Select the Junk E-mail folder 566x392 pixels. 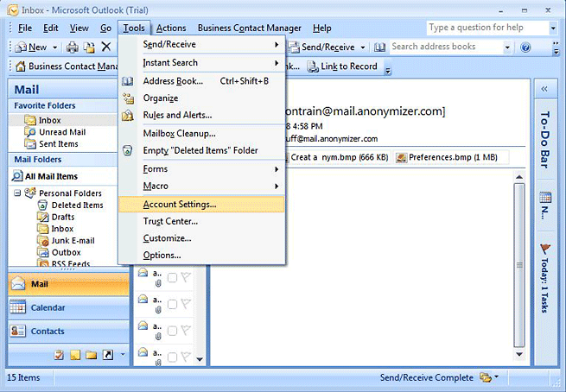pyautogui.click(x=73, y=241)
